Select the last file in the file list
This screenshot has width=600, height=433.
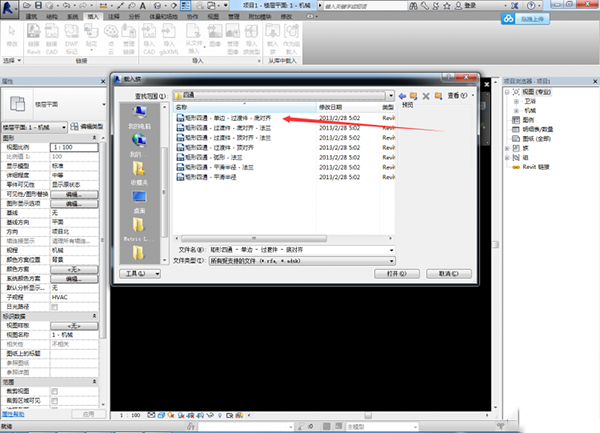(206, 177)
